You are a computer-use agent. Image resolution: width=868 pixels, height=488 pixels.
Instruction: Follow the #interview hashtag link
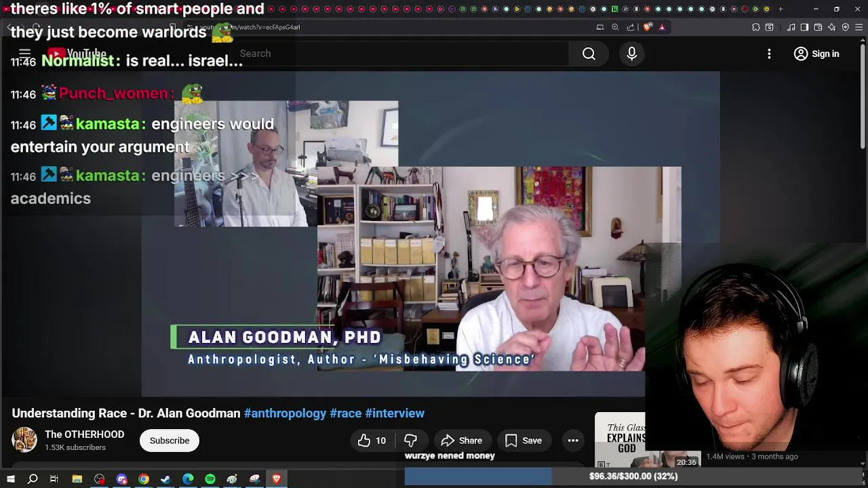[395, 413]
